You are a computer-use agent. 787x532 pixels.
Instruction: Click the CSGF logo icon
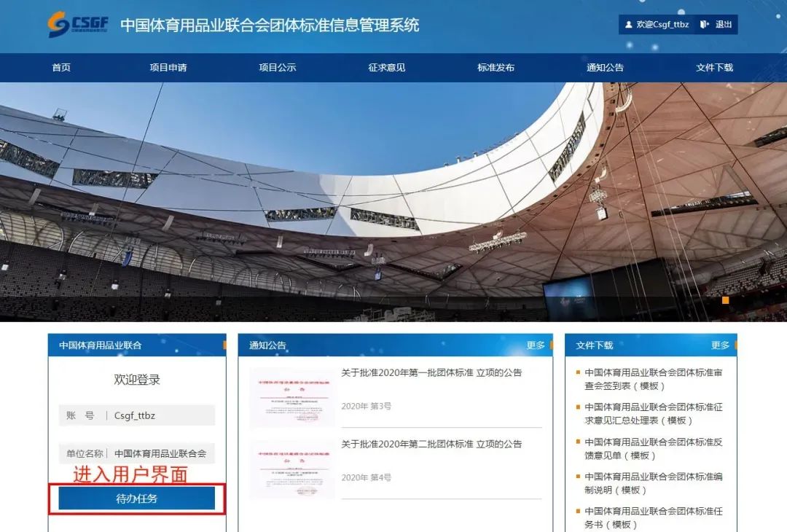tap(78, 23)
